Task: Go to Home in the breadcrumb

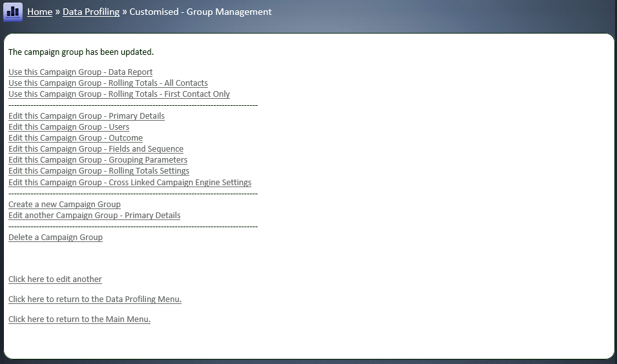Action: (x=39, y=12)
